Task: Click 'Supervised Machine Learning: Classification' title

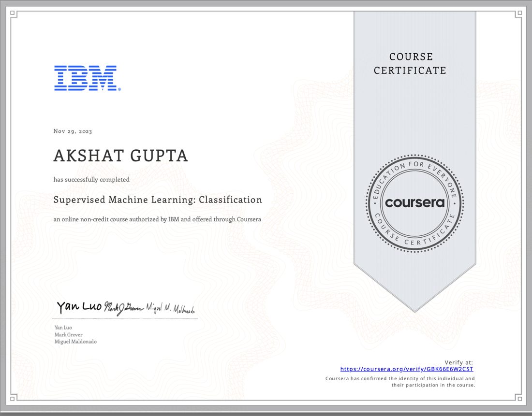Action: point(158,200)
